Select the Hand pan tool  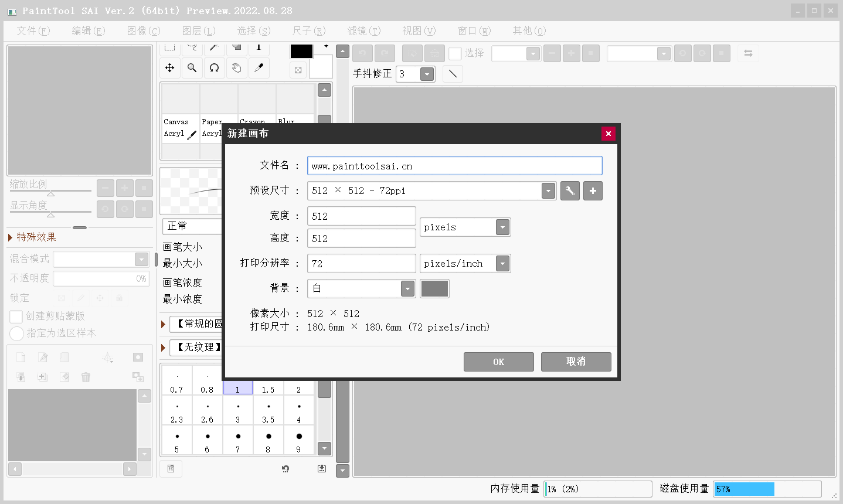tap(236, 68)
